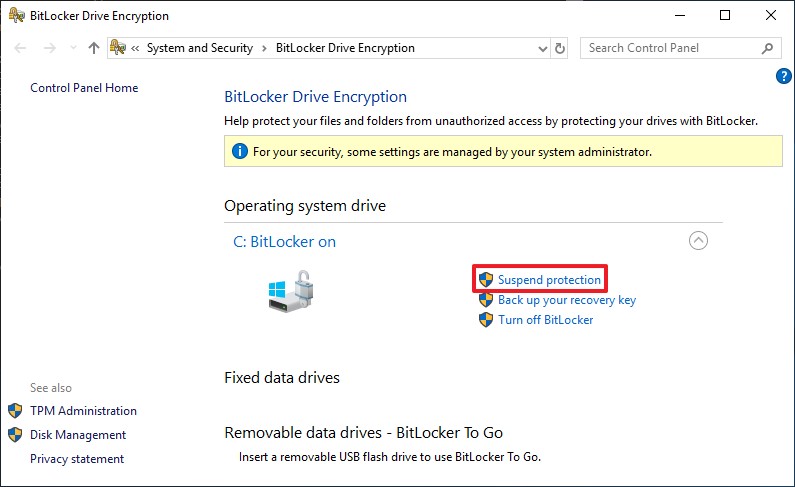Click the search magnifier icon
This screenshot has width=795, height=487.
[767, 48]
